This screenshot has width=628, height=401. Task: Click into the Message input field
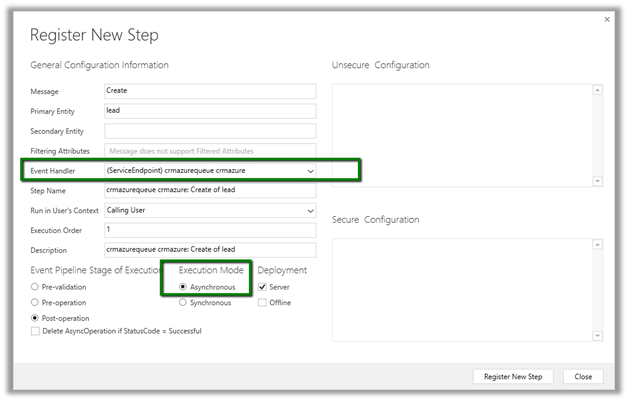(209, 91)
